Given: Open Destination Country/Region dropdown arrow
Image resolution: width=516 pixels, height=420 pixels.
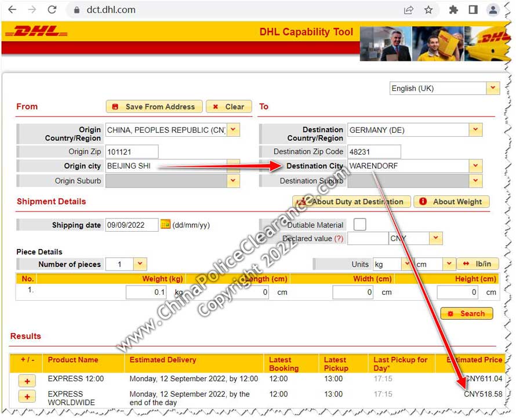Looking at the screenshot, I should tap(475, 130).
